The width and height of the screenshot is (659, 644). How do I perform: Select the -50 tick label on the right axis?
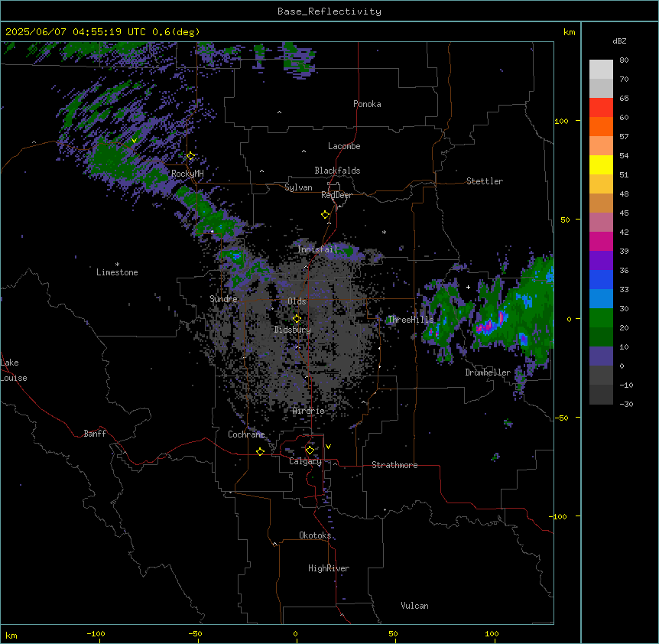click(x=561, y=418)
